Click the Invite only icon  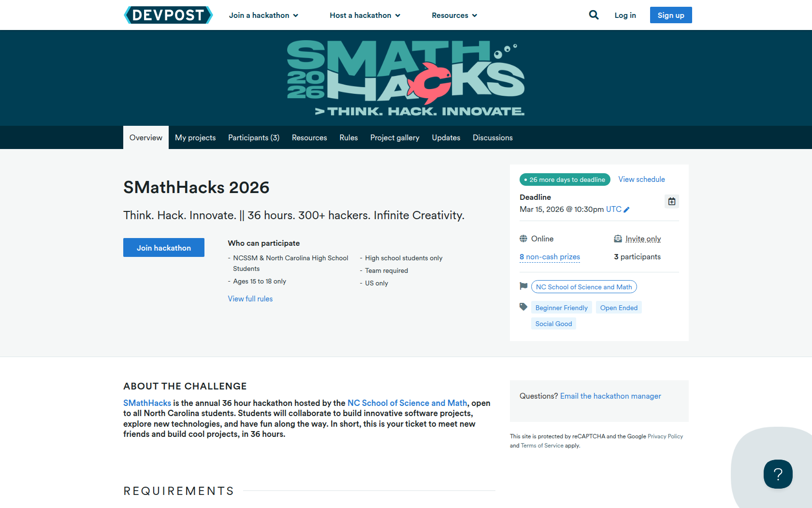tap(618, 239)
